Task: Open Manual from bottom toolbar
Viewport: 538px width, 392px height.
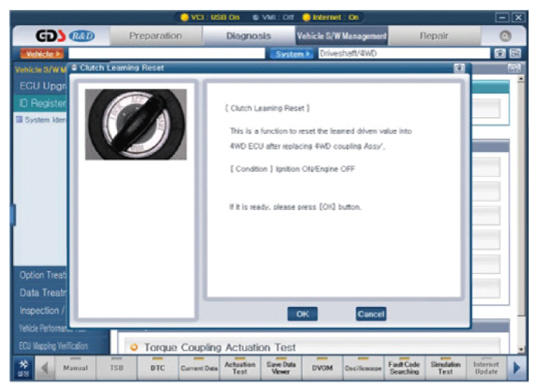Action: pyautogui.click(x=75, y=368)
